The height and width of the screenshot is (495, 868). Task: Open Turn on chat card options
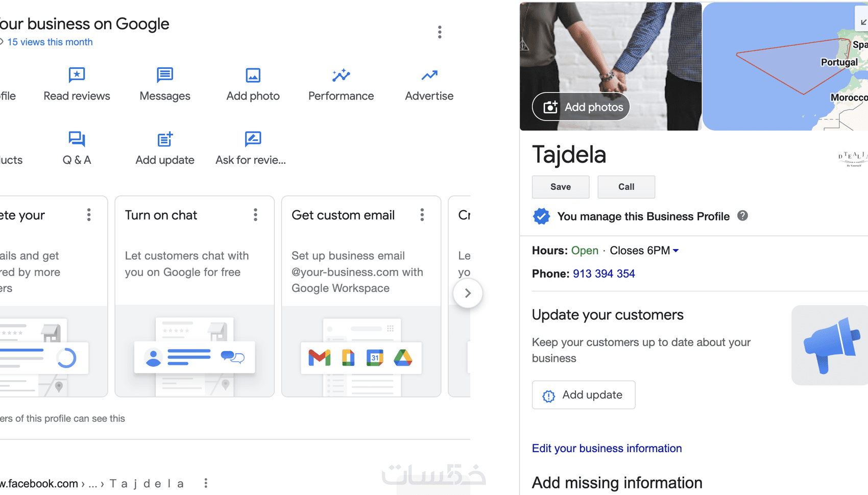tap(255, 215)
